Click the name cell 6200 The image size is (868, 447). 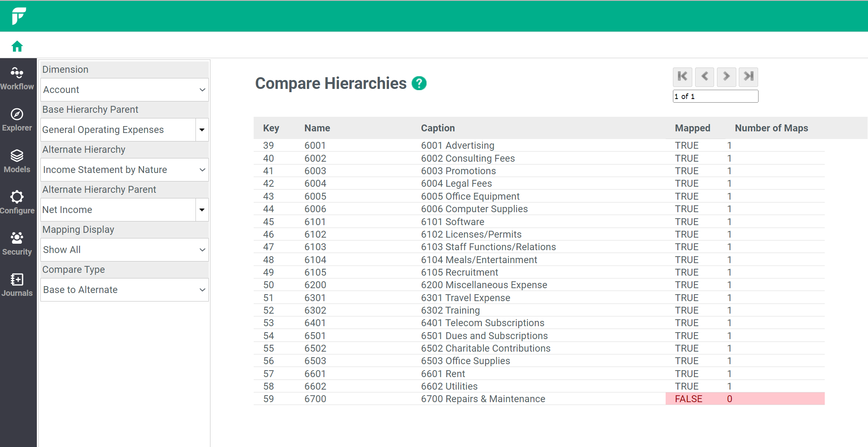(x=315, y=285)
